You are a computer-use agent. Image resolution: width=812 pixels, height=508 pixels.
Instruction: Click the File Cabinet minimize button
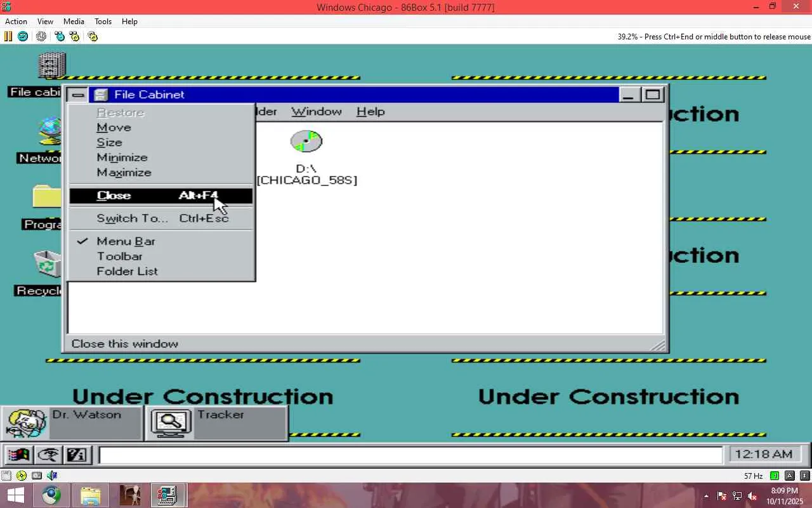(629, 95)
